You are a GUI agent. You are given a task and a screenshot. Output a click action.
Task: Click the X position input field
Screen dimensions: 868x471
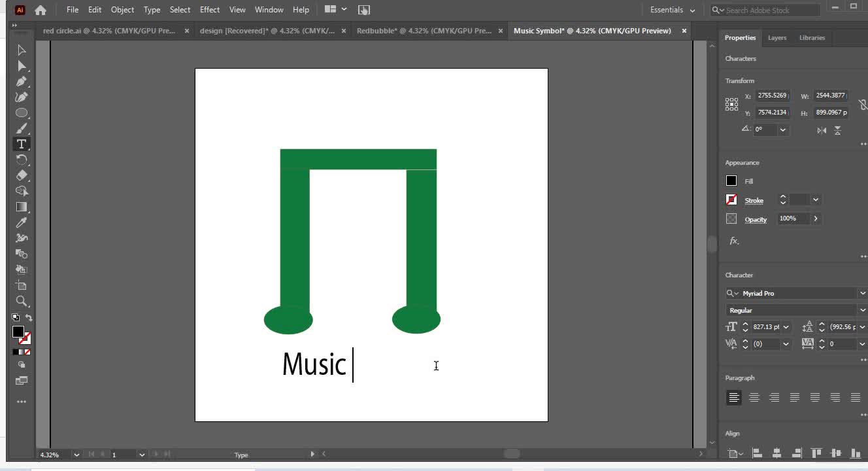tap(773, 96)
